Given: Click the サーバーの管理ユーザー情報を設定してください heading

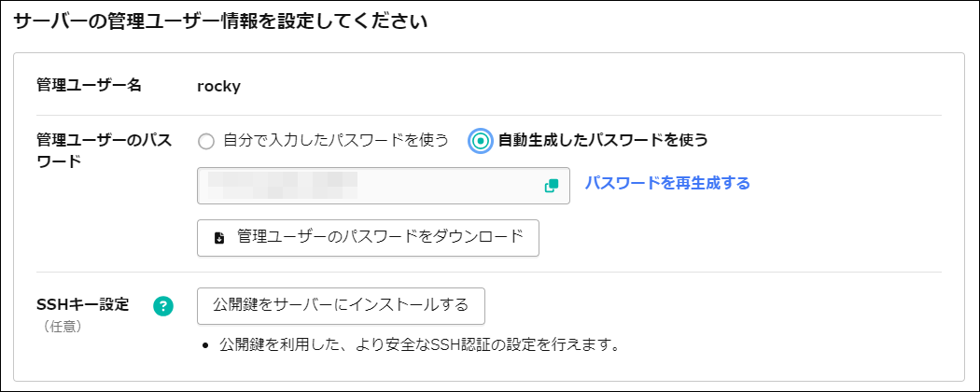Looking at the screenshot, I should tap(220, 22).
